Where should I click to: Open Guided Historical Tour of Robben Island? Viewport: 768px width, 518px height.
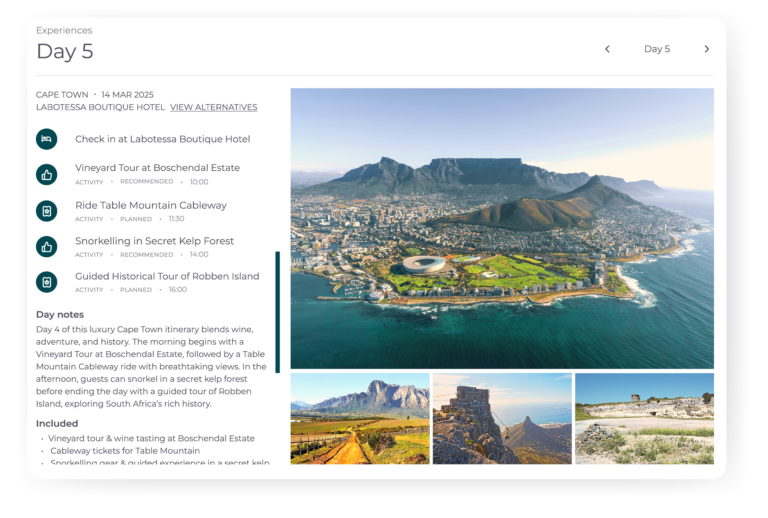167,276
